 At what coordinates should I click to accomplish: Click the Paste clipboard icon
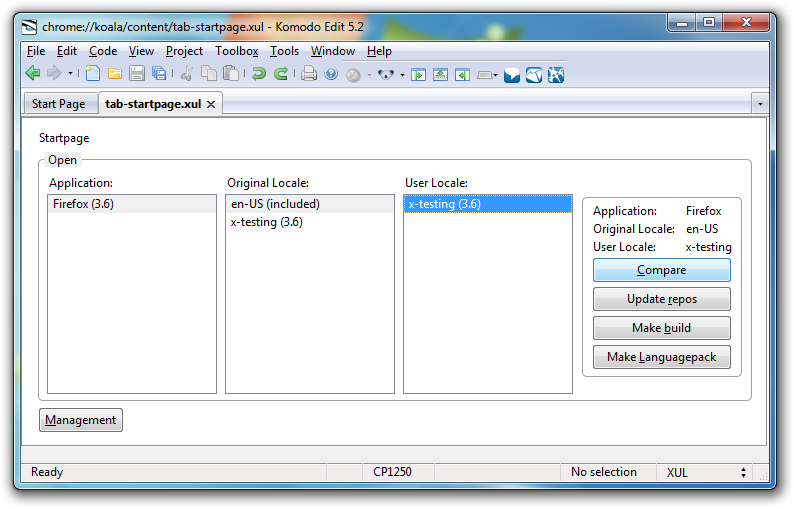pyautogui.click(x=231, y=74)
